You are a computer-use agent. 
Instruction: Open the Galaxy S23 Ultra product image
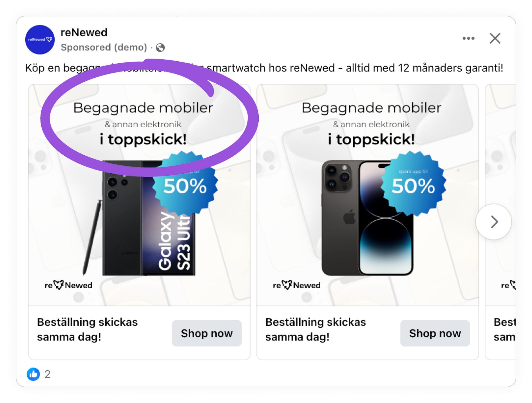141,218
